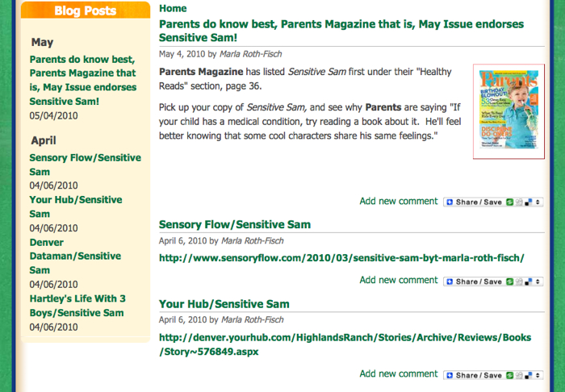Click the Parents magazine cover thumbnail

(508, 112)
